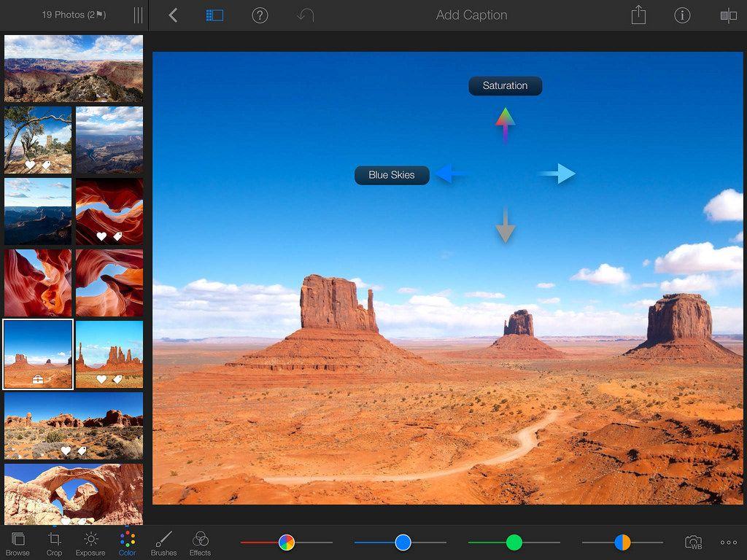Click Add Caption text
The height and width of the screenshot is (560, 747).
coord(471,15)
